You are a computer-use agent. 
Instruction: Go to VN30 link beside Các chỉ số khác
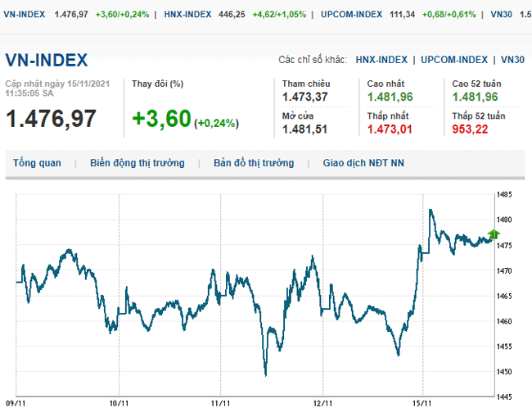513,60
